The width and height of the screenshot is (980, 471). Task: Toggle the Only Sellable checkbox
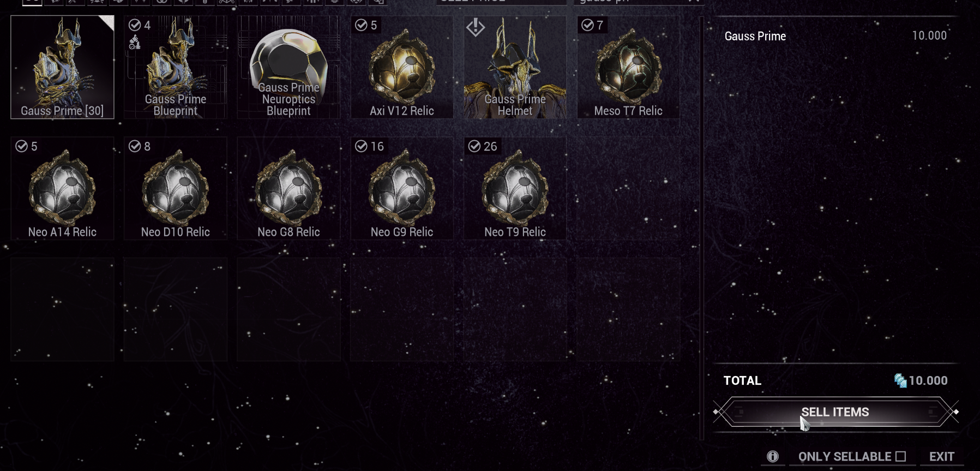coord(900,456)
